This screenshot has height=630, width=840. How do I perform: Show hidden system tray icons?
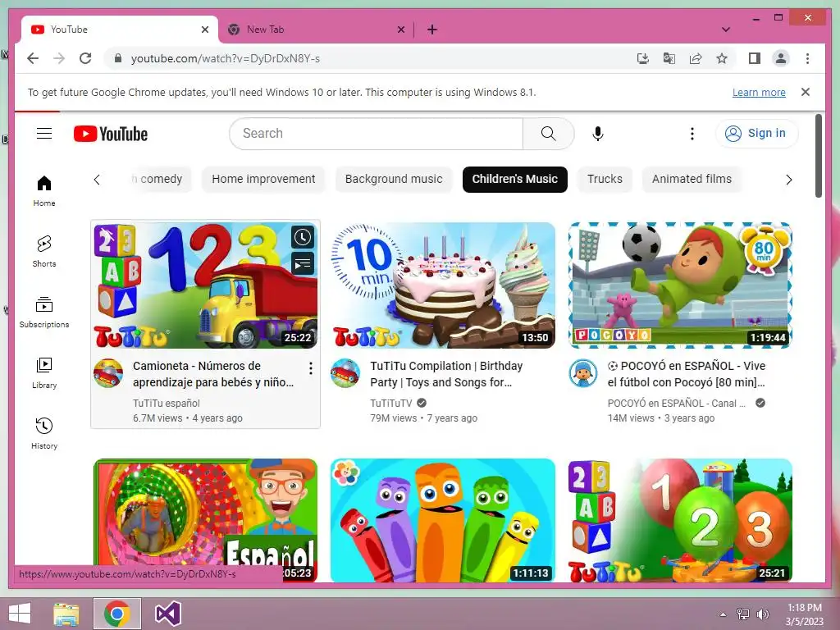(x=723, y=614)
